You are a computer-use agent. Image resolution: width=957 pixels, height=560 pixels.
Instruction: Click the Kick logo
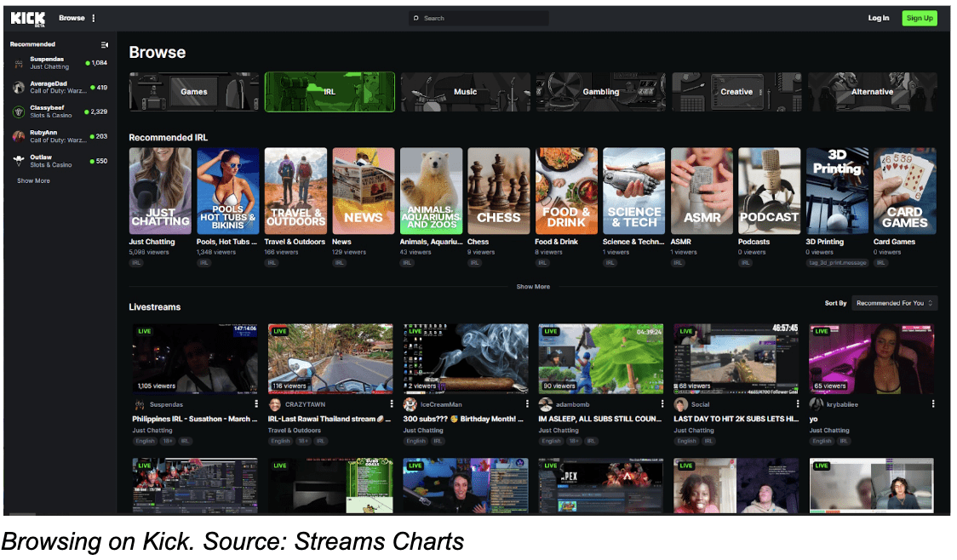click(x=28, y=19)
